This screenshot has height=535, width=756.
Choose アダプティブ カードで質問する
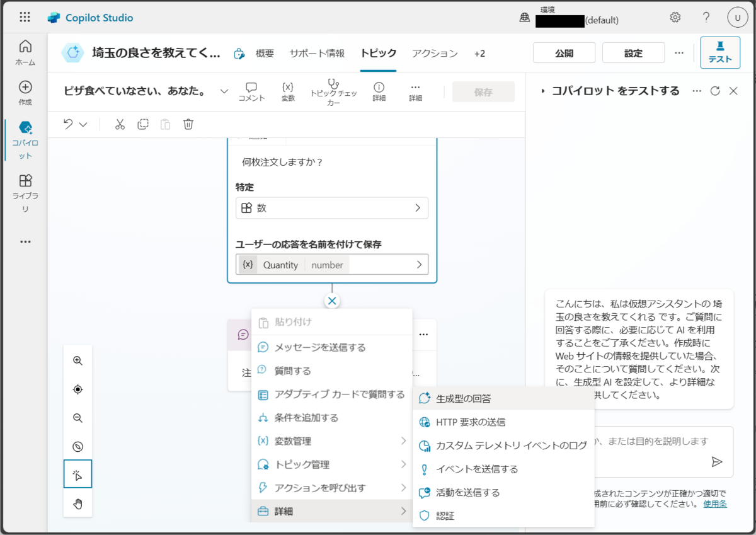pos(332,394)
